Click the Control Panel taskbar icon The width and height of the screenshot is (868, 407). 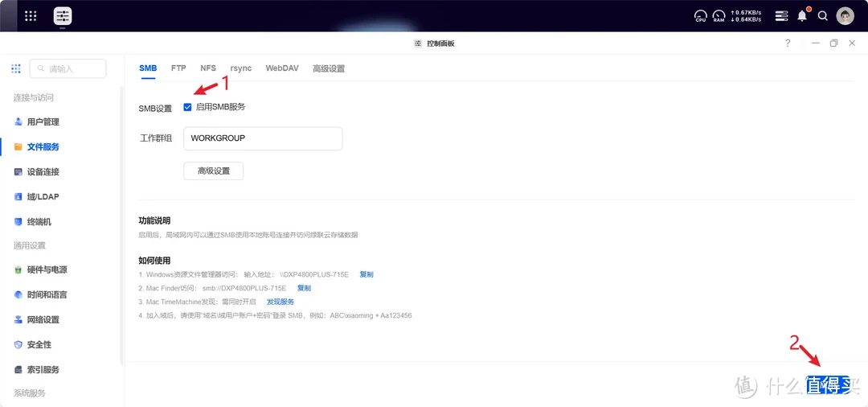click(63, 15)
